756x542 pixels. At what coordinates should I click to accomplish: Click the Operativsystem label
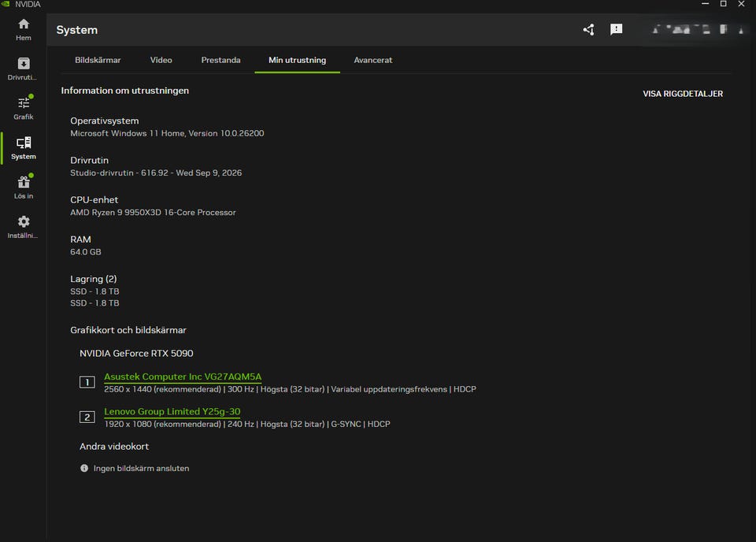coord(105,121)
